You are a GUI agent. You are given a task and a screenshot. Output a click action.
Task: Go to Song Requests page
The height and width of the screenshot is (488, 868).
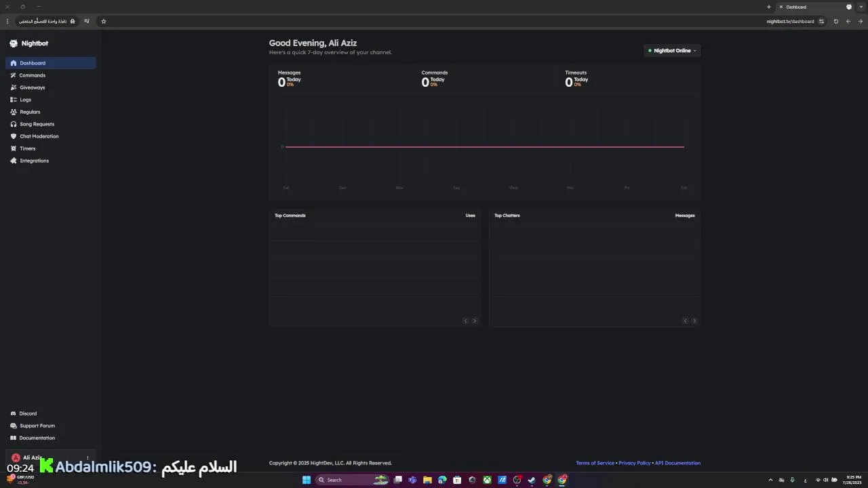pos(51,124)
